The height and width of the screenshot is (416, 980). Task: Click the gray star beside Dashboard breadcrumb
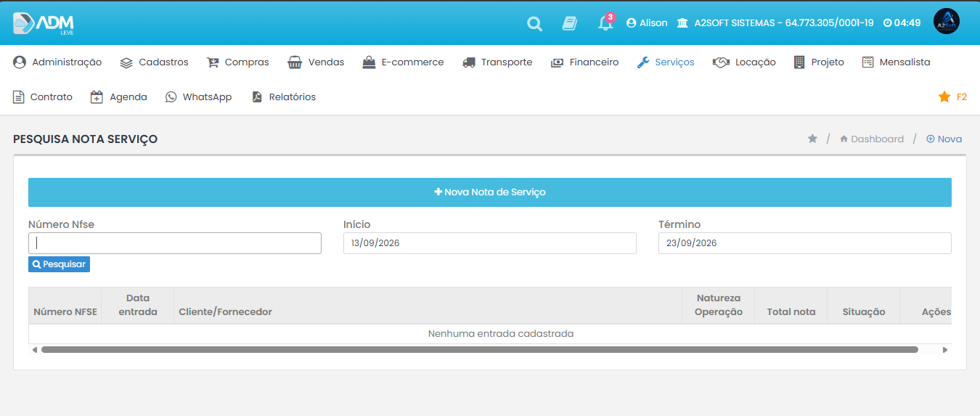pyautogui.click(x=812, y=139)
